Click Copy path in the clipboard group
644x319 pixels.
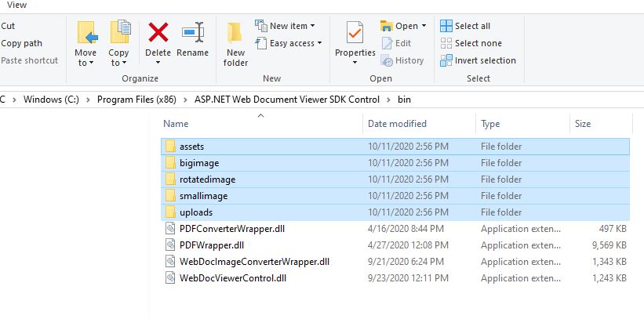[x=22, y=43]
